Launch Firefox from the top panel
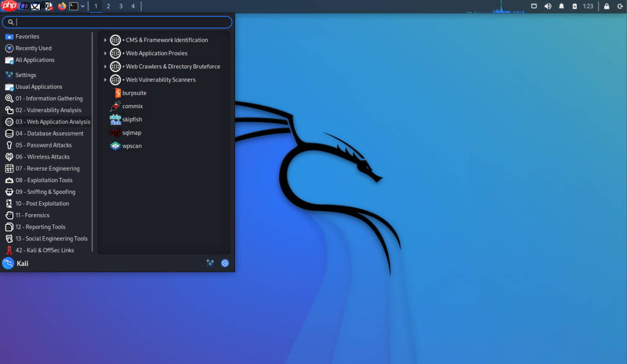 click(x=62, y=6)
